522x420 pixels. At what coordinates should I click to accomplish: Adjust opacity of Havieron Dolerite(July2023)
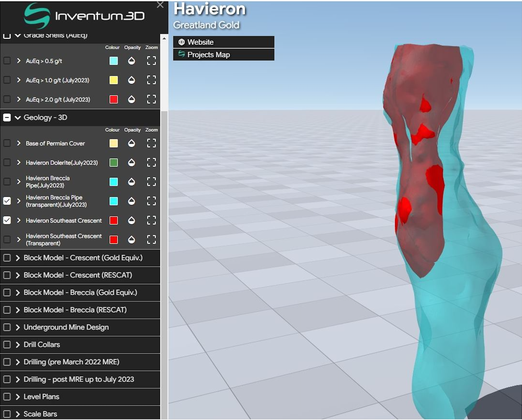point(131,163)
